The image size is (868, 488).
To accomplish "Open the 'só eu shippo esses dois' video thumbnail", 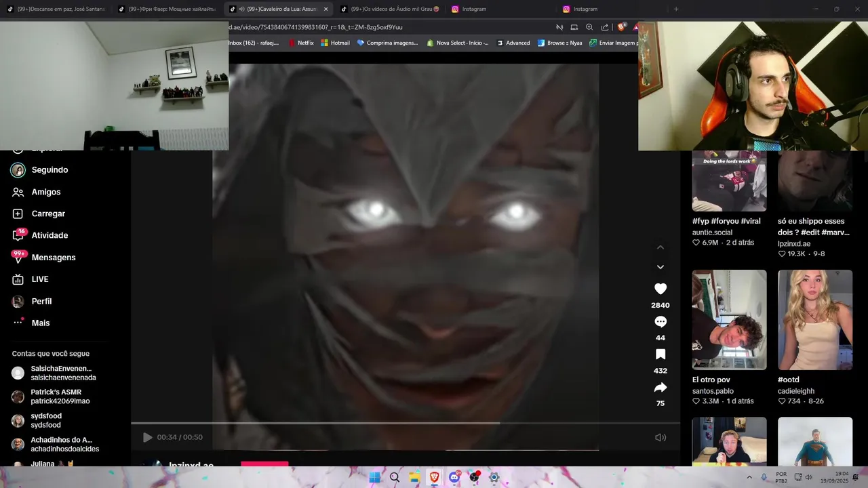I will (815, 181).
